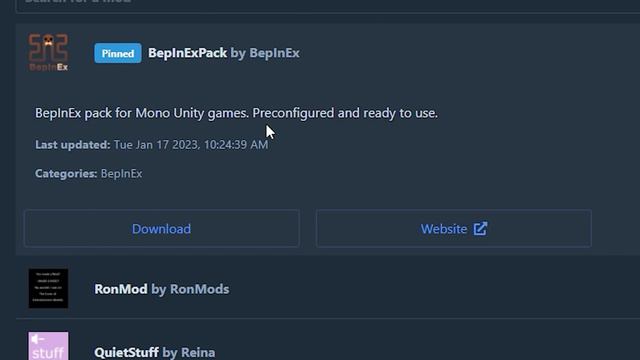Click the external link icon beside Website
Viewport: 640px width, 360px height.
point(480,229)
